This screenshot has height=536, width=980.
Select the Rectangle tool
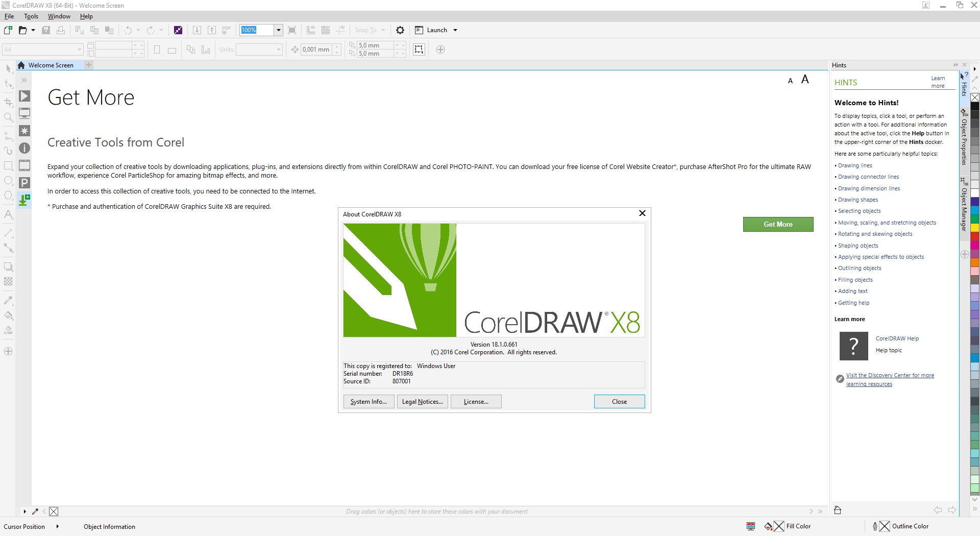point(8,165)
